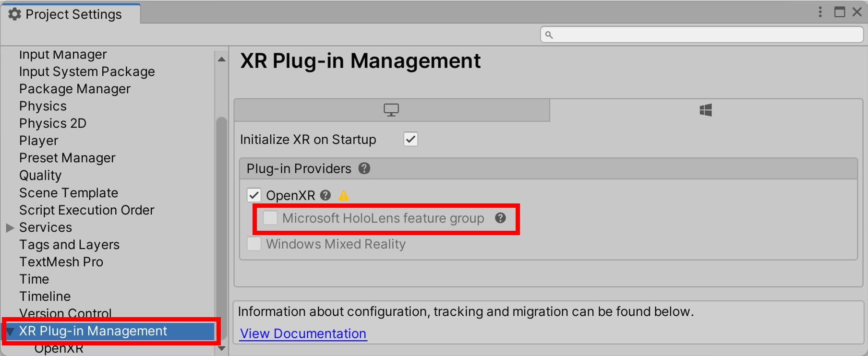Open Tags and Layers settings
Screen dimensions: 868x356
[x=69, y=245]
